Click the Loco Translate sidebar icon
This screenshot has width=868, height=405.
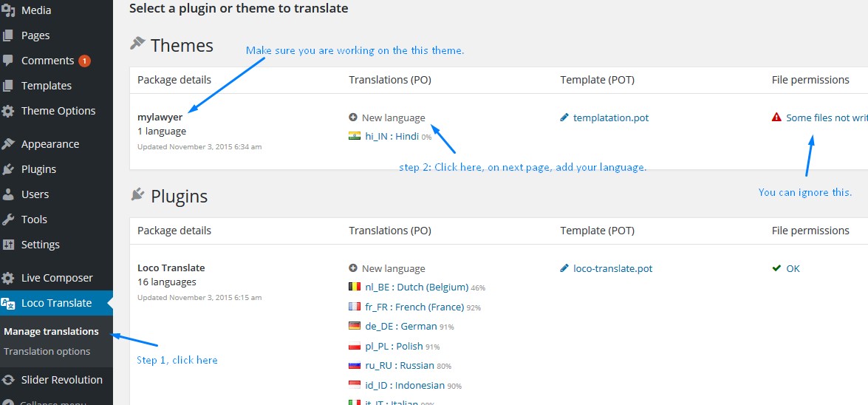pyautogui.click(x=8, y=303)
